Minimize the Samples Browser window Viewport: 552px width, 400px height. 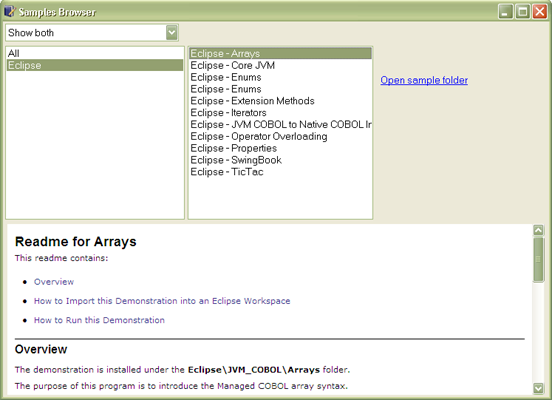coord(505,12)
